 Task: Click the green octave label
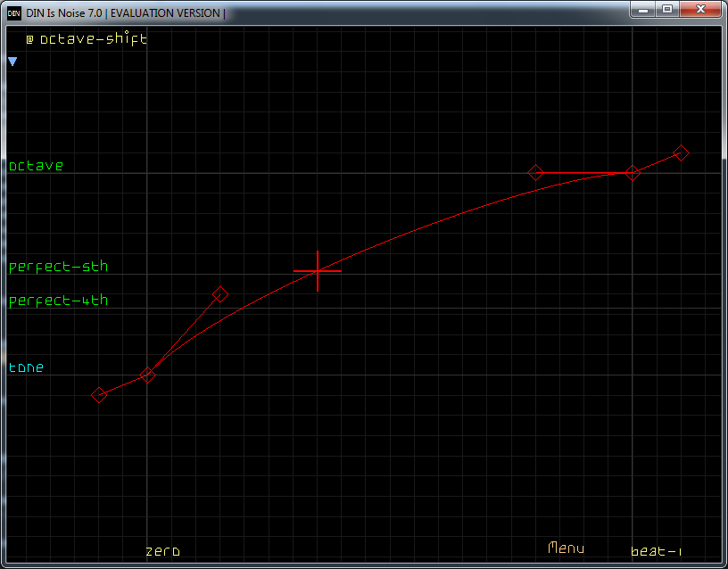point(37,166)
